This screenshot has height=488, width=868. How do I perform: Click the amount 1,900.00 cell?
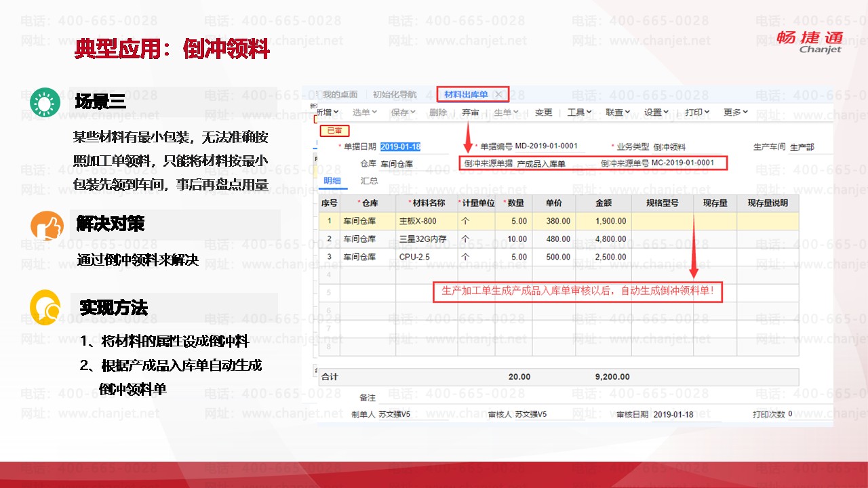point(603,221)
